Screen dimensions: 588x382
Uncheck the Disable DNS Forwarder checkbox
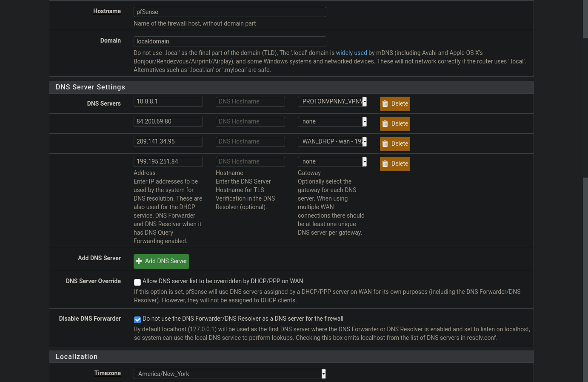tap(137, 319)
